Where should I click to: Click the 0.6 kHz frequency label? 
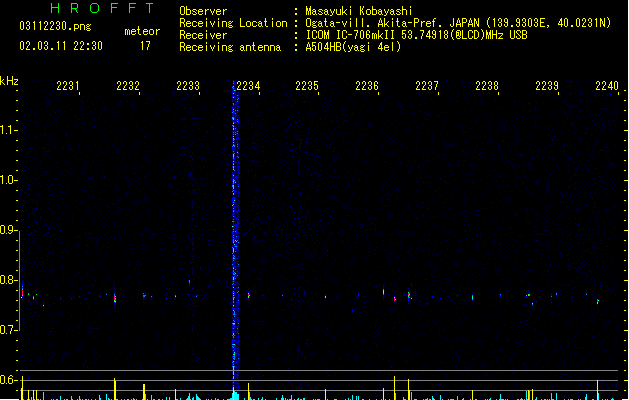tap(8, 380)
